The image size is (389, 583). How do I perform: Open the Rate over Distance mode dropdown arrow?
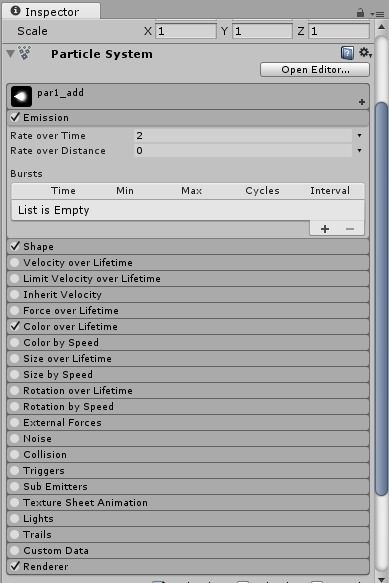pos(359,151)
